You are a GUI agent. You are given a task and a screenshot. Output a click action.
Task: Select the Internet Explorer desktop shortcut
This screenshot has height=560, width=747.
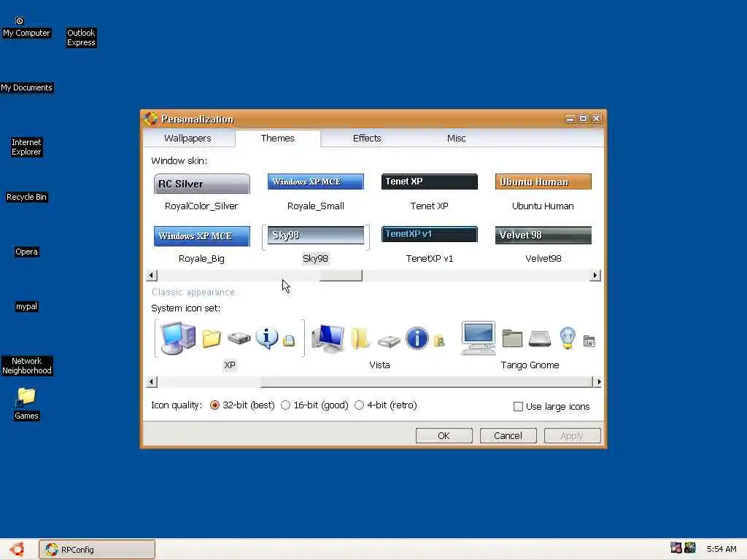click(x=26, y=147)
